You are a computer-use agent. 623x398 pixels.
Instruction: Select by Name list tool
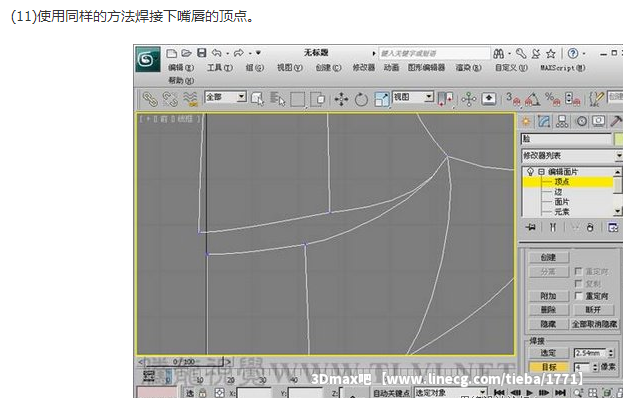pyautogui.click(x=278, y=99)
